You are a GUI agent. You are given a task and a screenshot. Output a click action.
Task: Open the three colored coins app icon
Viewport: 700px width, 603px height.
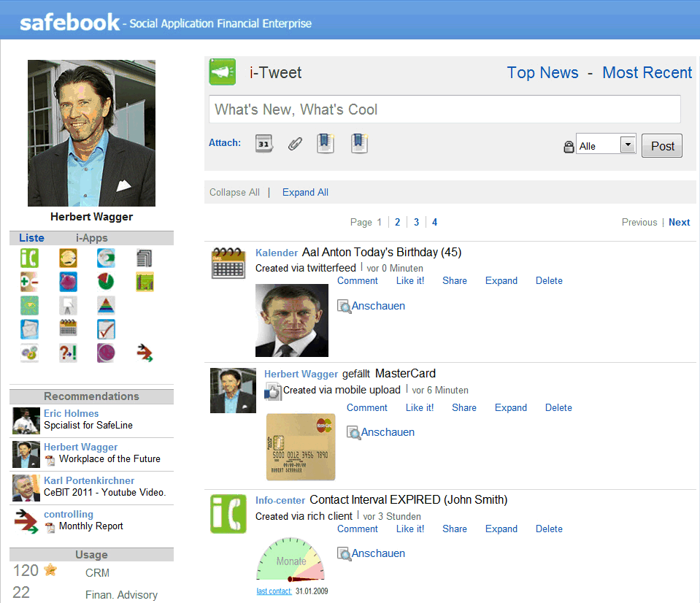click(x=29, y=353)
